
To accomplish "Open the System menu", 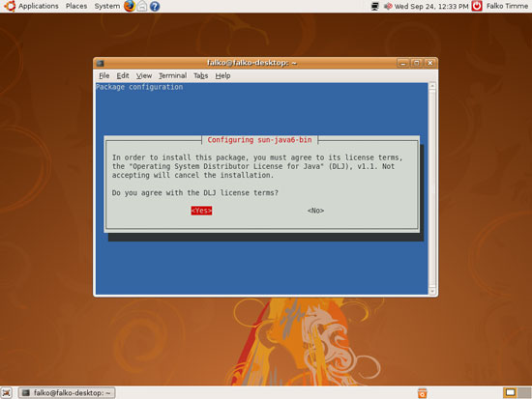I will point(107,6).
